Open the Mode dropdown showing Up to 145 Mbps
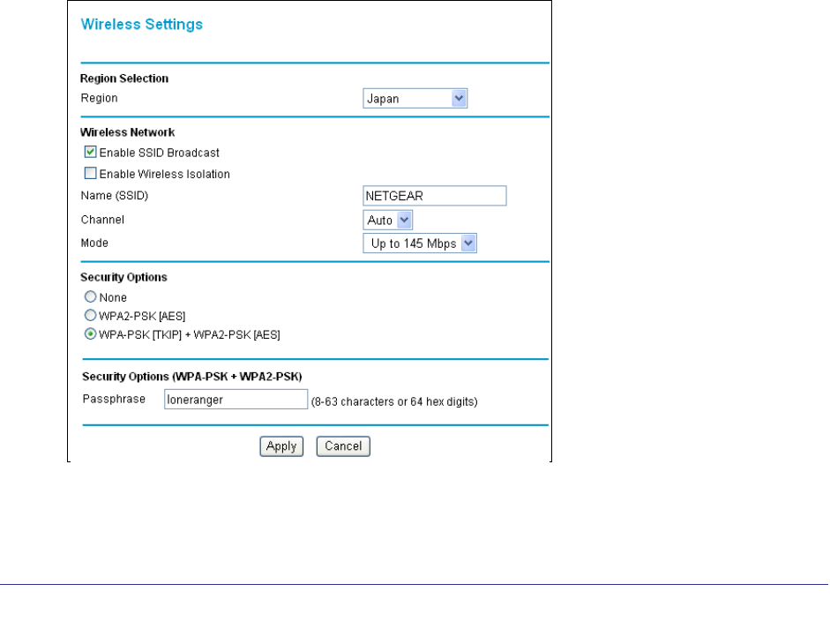 click(420, 243)
